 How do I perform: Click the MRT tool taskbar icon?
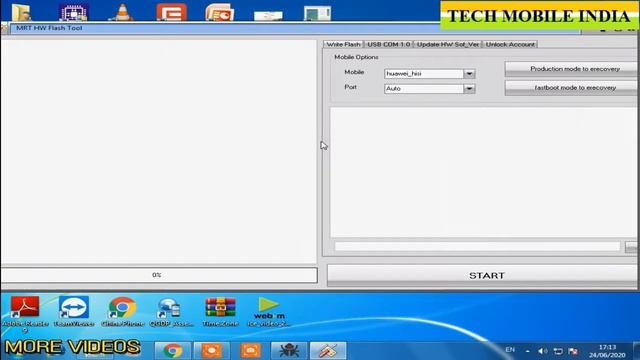tap(328, 351)
